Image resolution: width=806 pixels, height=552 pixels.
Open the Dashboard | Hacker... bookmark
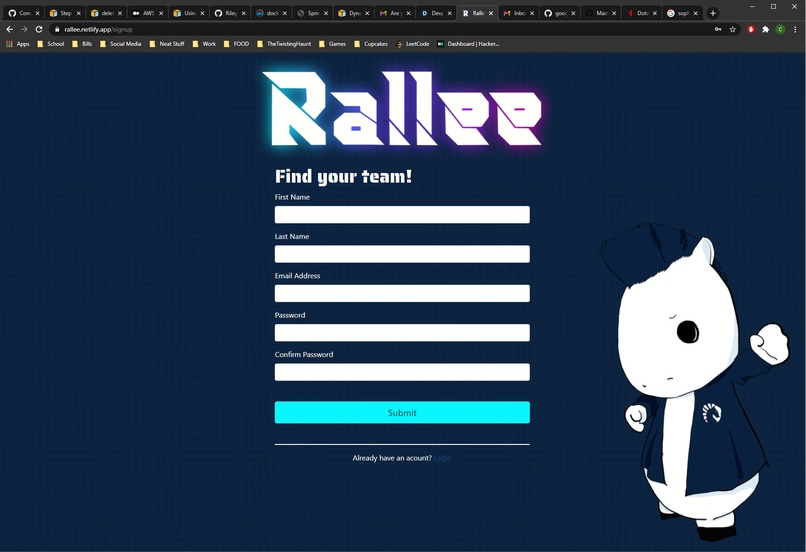coord(468,44)
